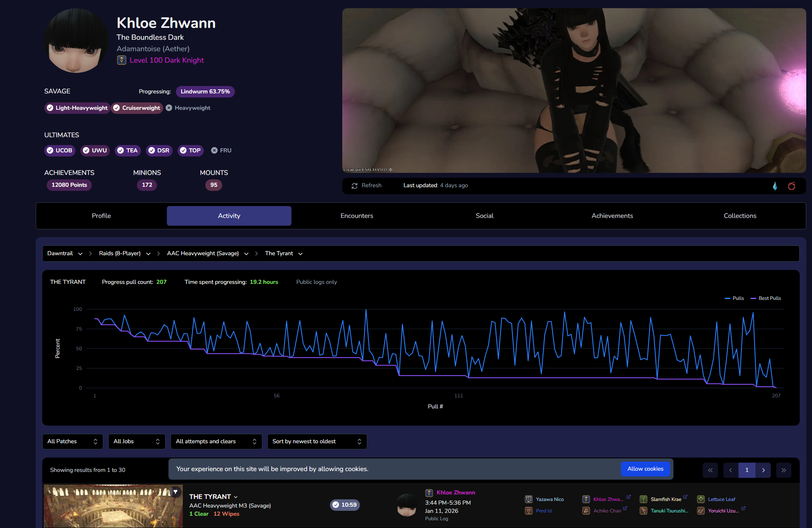812x528 pixels.
Task: Open external link icon next to Slamfish Krae
Action: [x=685, y=497]
